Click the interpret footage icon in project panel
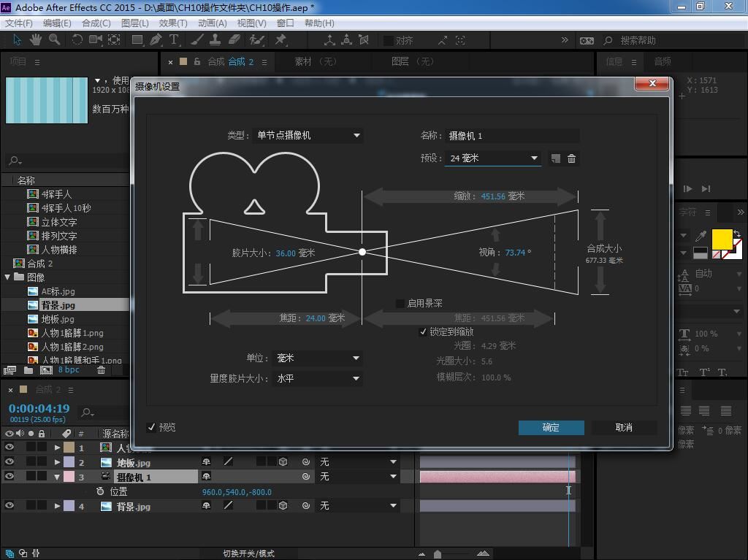Viewport: 748px width, 560px height. pyautogui.click(x=9, y=370)
